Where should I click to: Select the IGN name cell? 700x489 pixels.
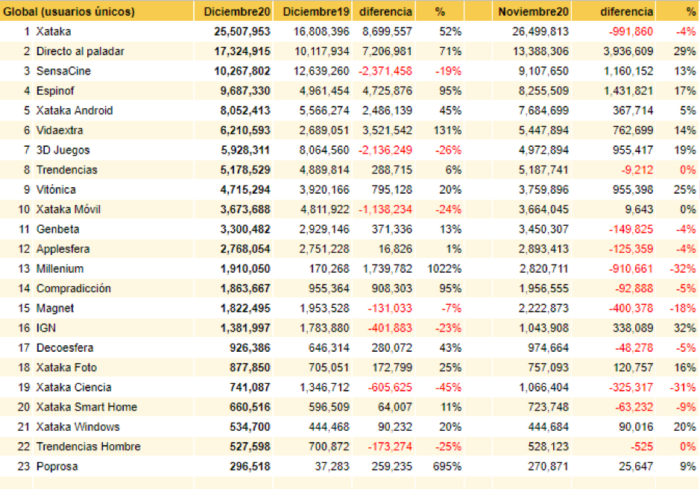tap(46, 328)
